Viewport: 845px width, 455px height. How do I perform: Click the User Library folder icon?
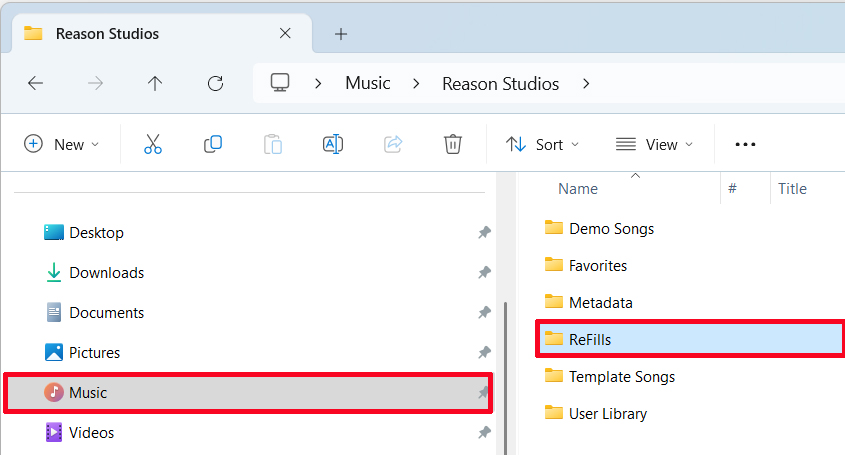553,413
